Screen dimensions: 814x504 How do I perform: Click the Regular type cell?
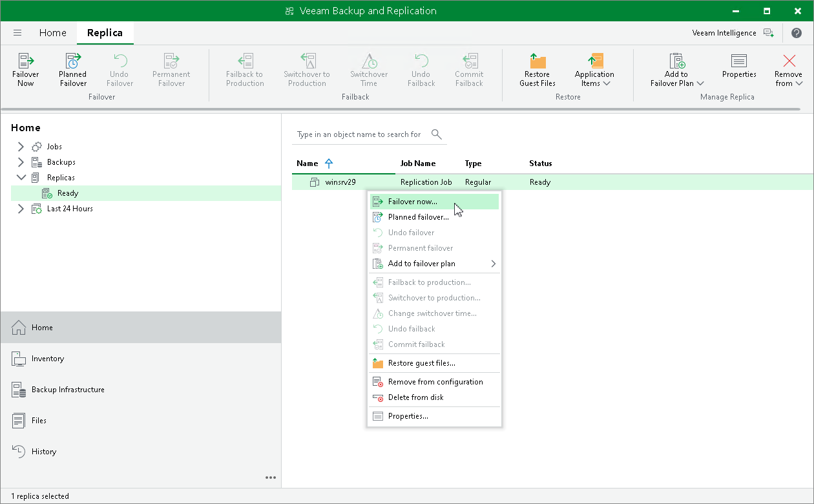478,182
